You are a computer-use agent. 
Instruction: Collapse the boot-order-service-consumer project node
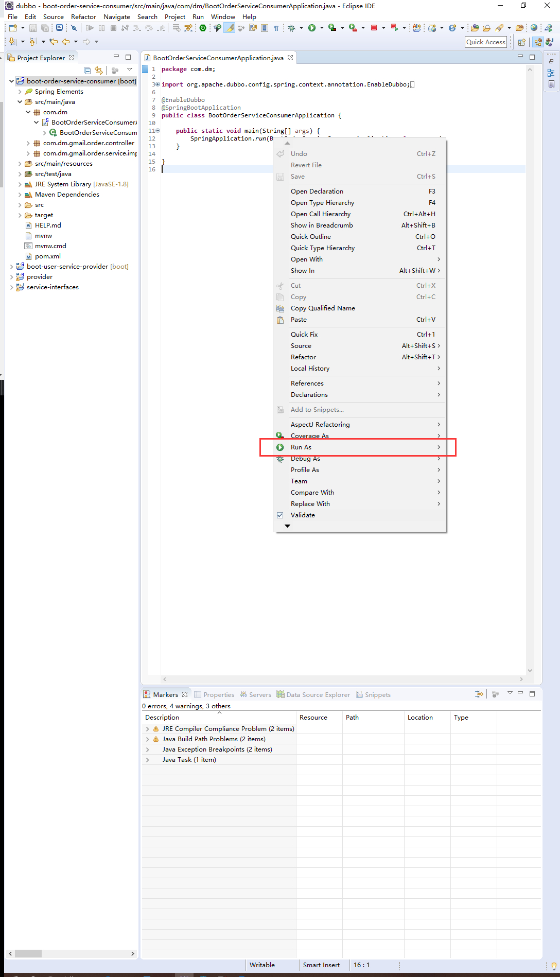click(11, 81)
